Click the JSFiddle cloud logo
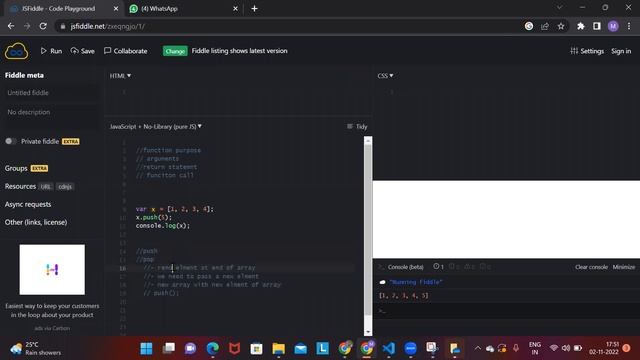 point(16,51)
